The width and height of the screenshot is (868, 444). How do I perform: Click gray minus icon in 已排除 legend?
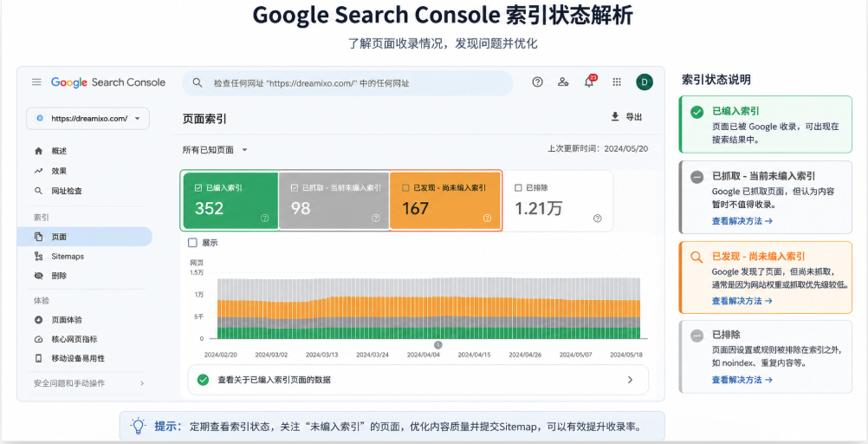tap(697, 336)
